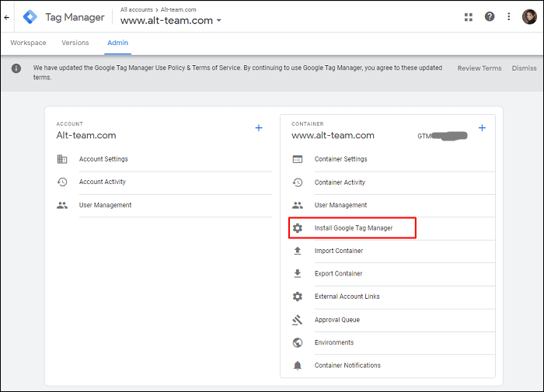The height and width of the screenshot is (392, 544).
Task: Open the three-dot more options menu
Action: tap(508, 16)
